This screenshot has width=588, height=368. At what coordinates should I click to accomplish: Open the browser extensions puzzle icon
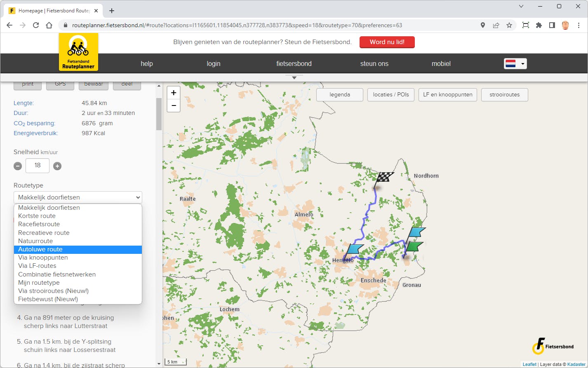pyautogui.click(x=539, y=25)
